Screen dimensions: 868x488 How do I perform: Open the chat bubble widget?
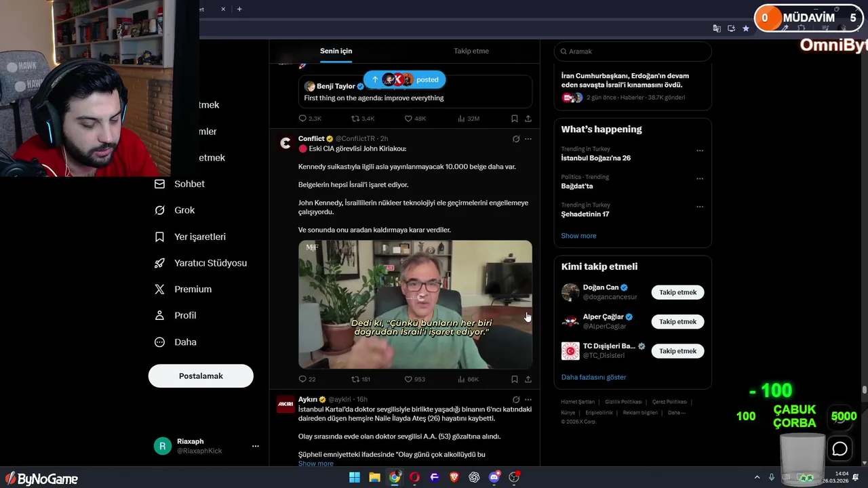click(x=840, y=449)
